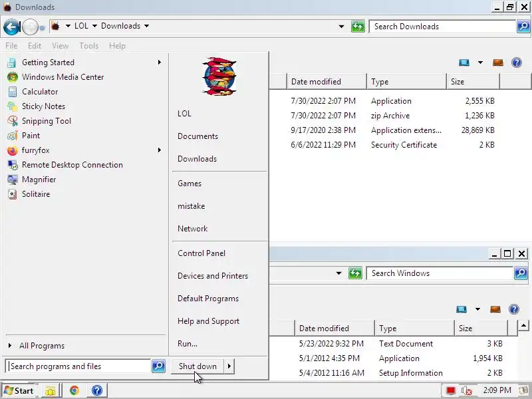Open Devices and Printers
The height and width of the screenshot is (399, 532).
213,276
